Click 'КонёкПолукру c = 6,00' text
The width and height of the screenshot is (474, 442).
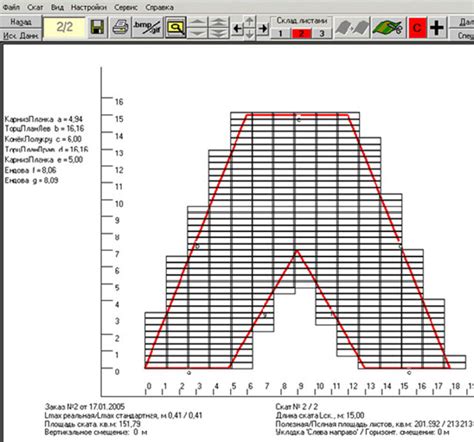43,139
